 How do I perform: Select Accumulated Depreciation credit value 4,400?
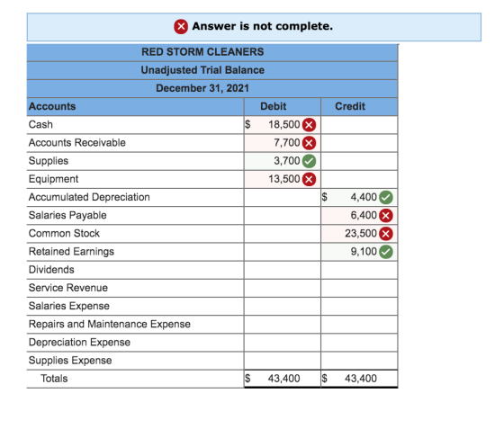pyautogui.click(x=364, y=197)
